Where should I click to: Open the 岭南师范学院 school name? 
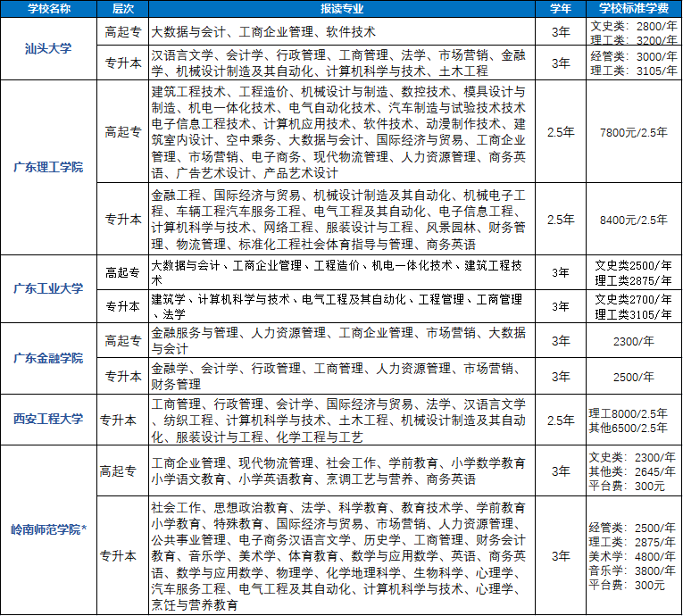click(48, 530)
